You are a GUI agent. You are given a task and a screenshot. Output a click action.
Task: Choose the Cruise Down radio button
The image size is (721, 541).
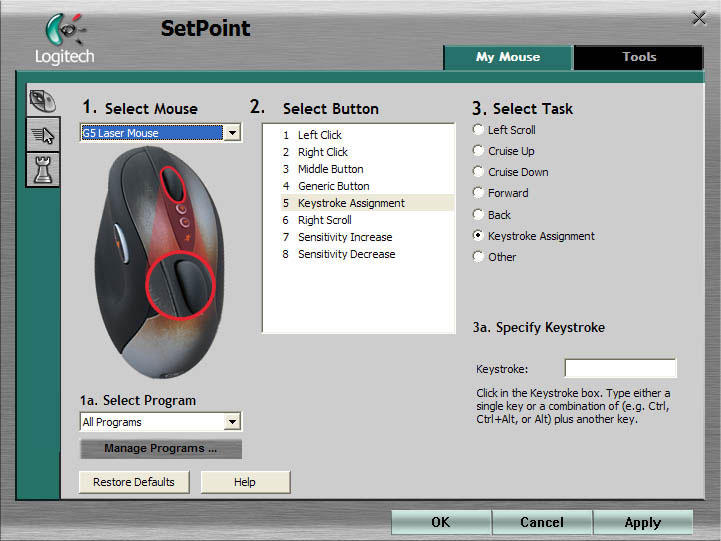tap(478, 172)
